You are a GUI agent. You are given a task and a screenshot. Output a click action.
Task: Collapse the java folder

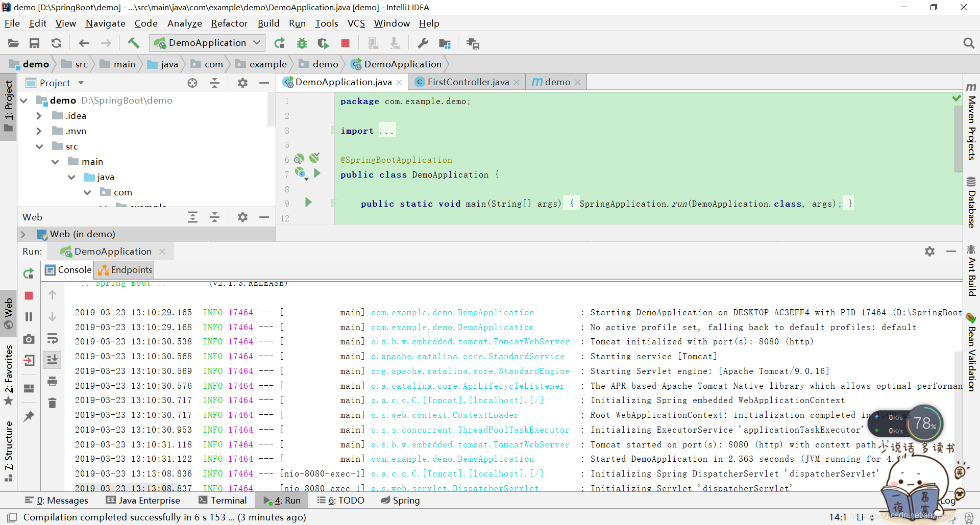tap(71, 177)
